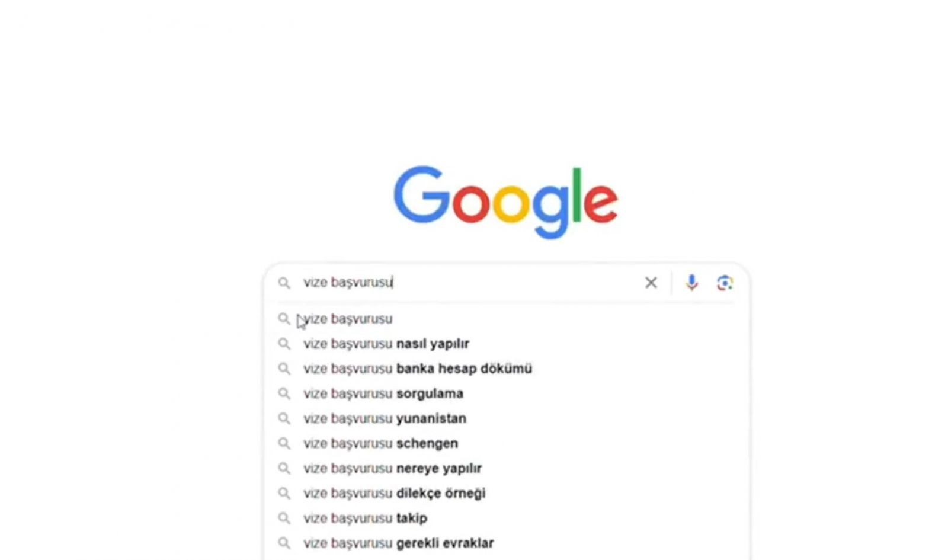Select the 'vize başvurusu schengen' suggestion
The height and width of the screenshot is (560, 948).
[507, 443]
